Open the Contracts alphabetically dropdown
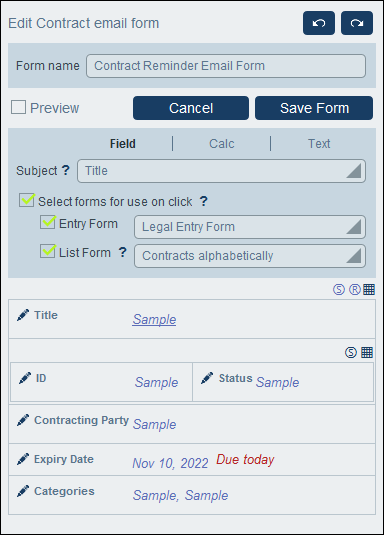This screenshot has height=535, width=384. 250,256
